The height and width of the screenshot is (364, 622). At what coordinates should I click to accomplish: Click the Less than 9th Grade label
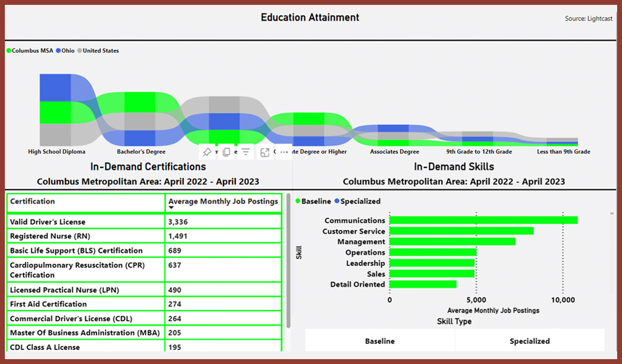(x=563, y=152)
